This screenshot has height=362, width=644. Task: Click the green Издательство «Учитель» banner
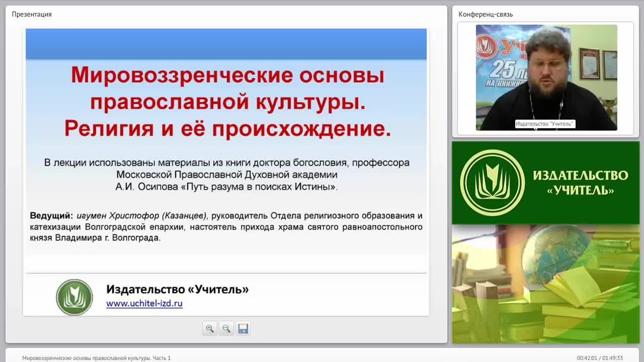coord(545,183)
